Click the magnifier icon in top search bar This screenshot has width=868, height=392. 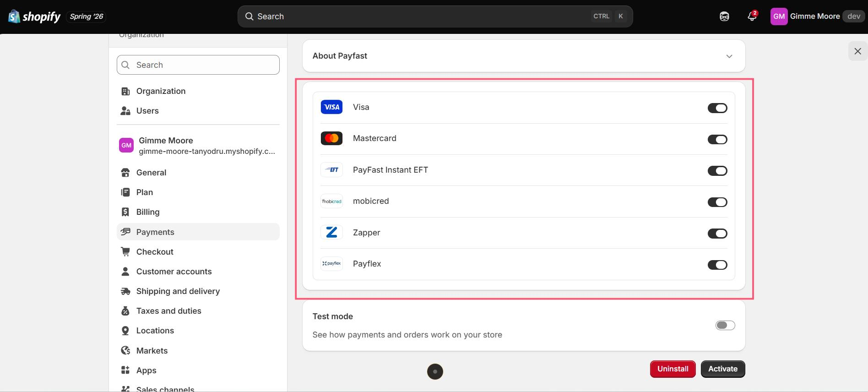pos(249,16)
